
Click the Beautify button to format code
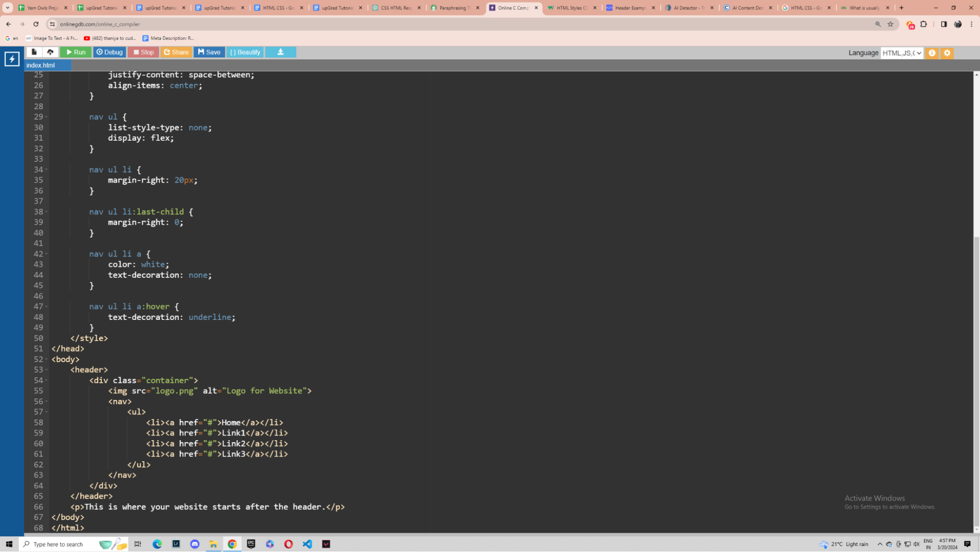click(246, 52)
